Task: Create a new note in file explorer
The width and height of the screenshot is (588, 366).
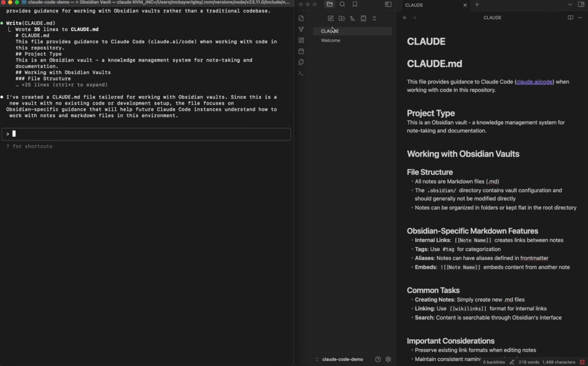Action: (x=330, y=18)
